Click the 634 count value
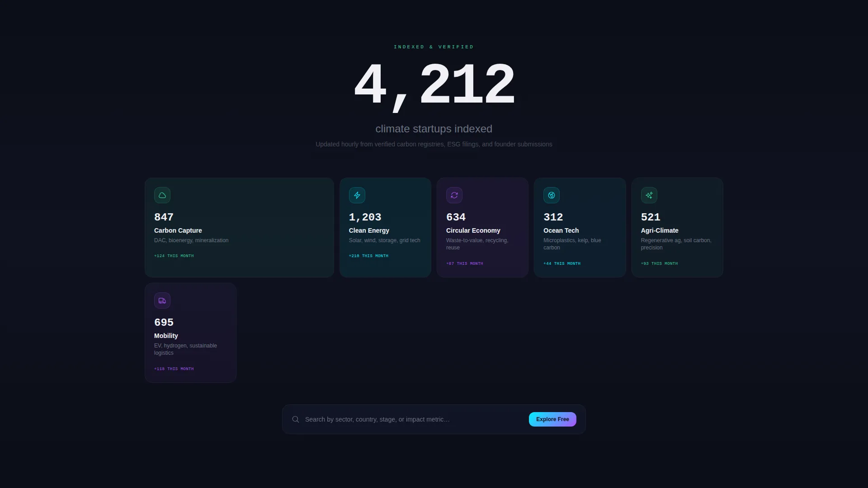The image size is (868, 488). click(456, 217)
